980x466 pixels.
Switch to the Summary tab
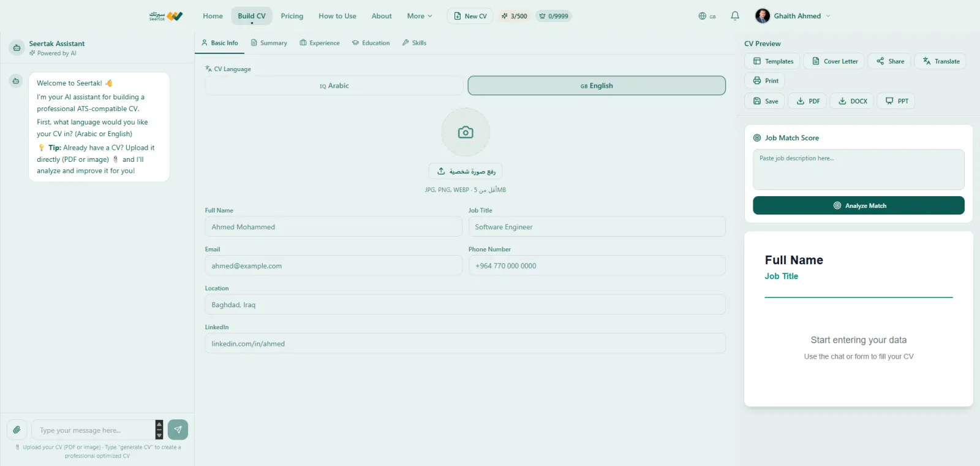coord(269,43)
